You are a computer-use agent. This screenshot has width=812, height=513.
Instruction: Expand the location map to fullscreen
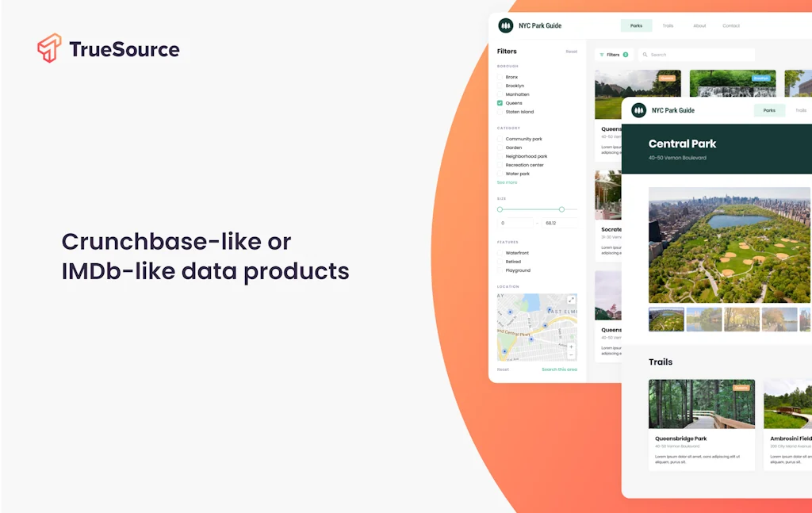tap(571, 300)
